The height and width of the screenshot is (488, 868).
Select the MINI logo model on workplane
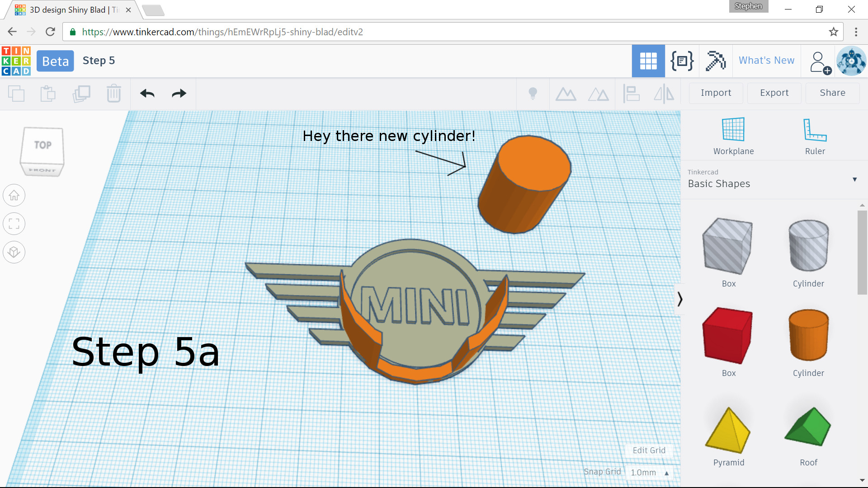pyautogui.click(x=415, y=312)
